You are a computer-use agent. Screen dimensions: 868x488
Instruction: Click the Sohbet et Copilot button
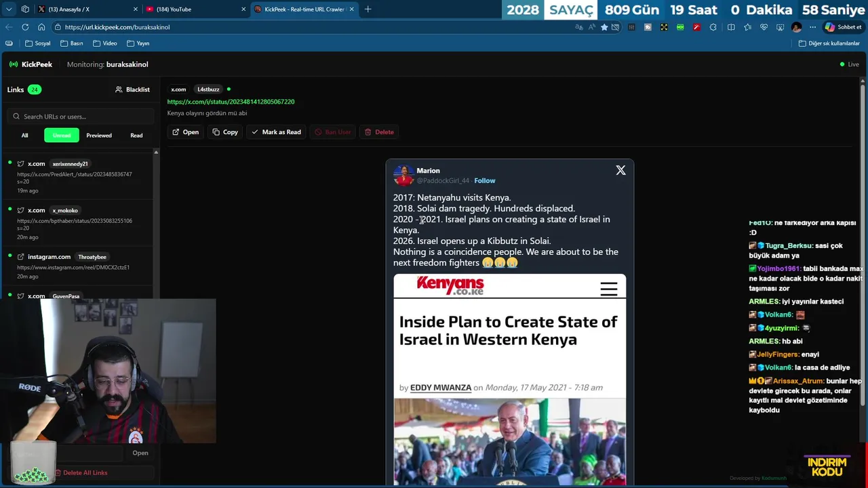[x=843, y=27]
